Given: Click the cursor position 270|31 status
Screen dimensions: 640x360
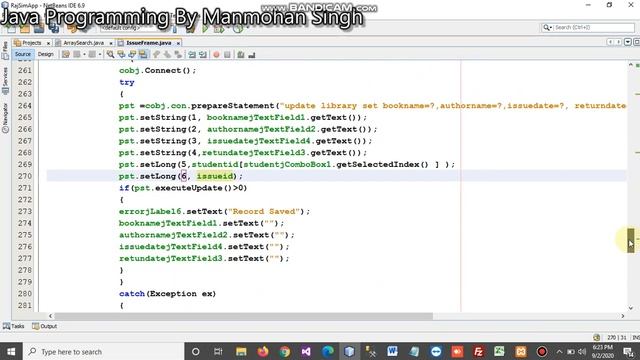Looking at the screenshot, I should coord(616,338).
